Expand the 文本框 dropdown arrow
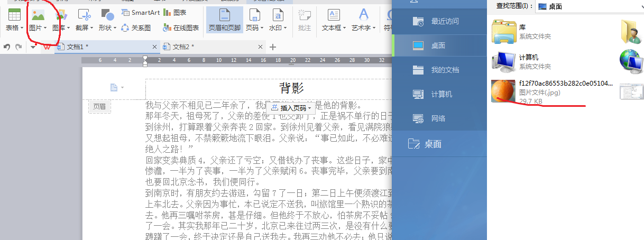This screenshot has width=644, height=240. point(344,28)
